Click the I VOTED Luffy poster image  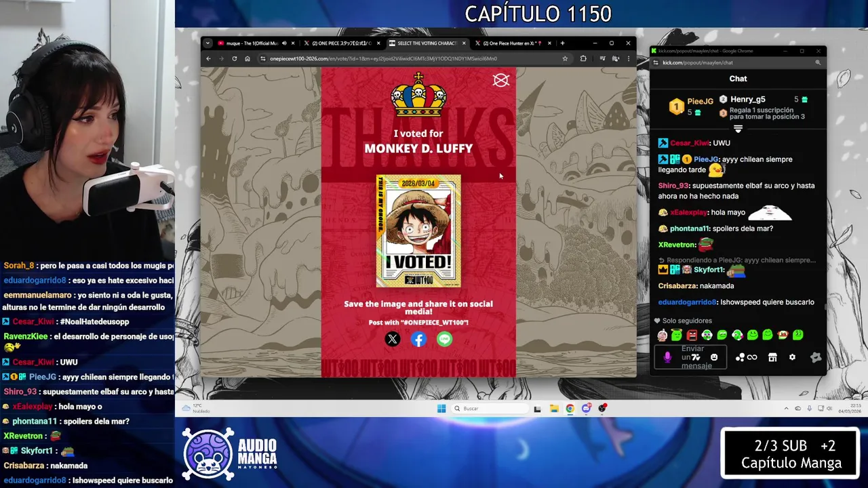(x=418, y=230)
